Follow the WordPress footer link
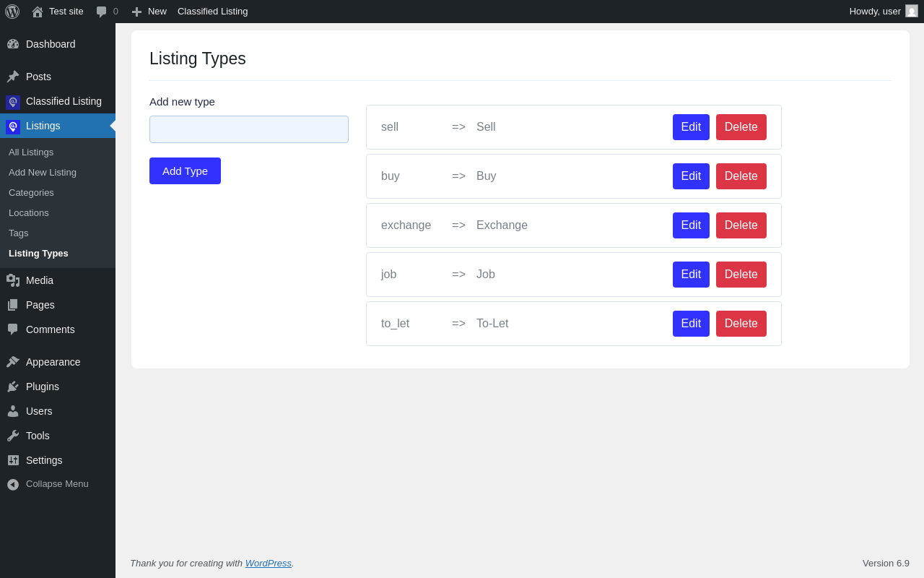 click(268, 564)
